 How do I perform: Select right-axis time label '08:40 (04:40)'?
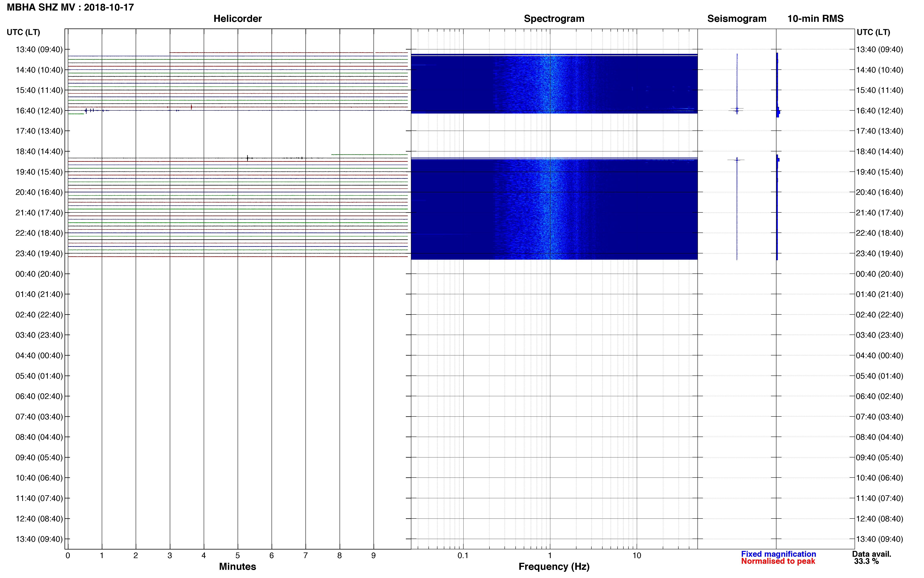[x=880, y=437]
